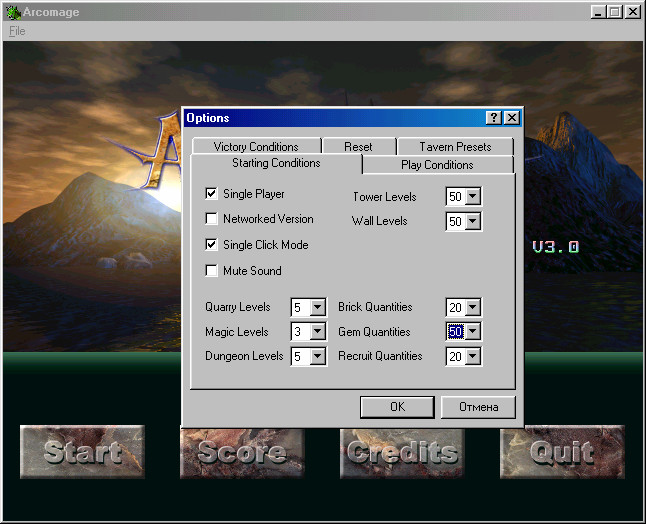The width and height of the screenshot is (646, 524).
Task: Click the Mute Sound label text
Action: [x=253, y=271]
